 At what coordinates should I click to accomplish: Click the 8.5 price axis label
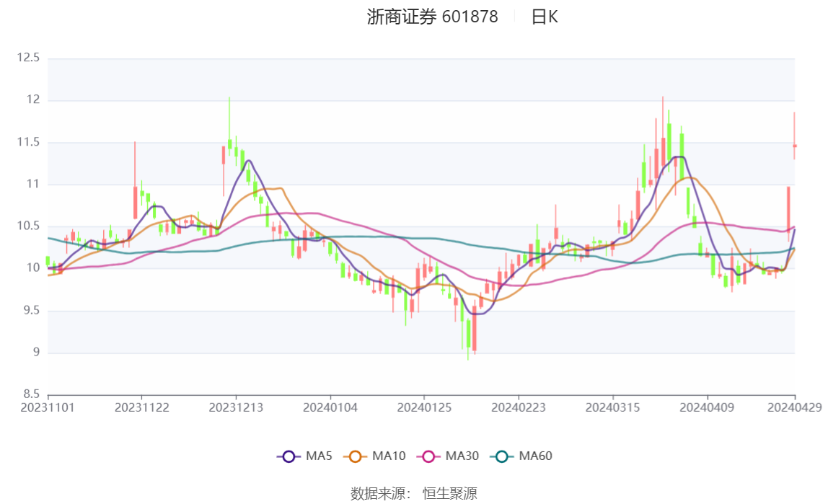click(31, 394)
